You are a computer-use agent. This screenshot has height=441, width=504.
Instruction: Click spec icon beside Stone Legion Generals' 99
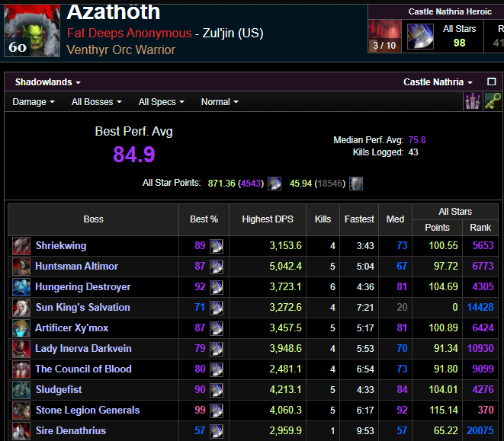pyautogui.click(x=217, y=410)
